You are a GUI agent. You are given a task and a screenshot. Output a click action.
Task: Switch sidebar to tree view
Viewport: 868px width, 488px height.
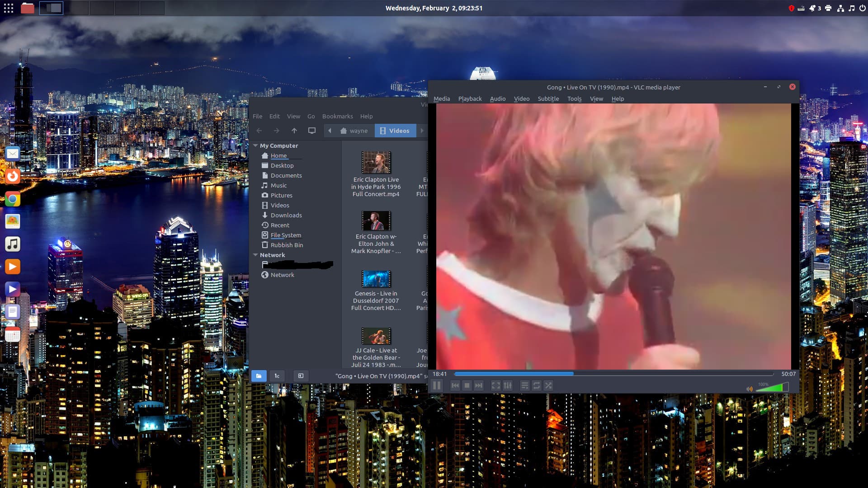tap(277, 376)
